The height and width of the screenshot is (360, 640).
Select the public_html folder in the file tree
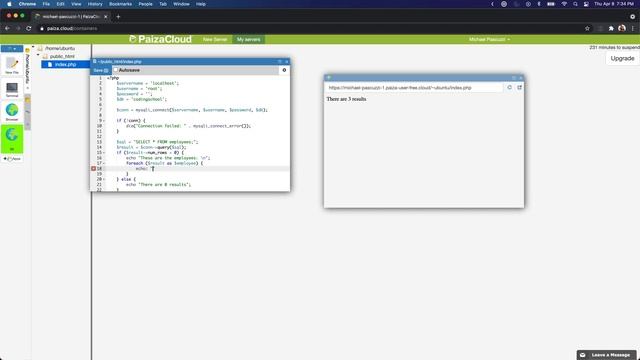point(62,56)
